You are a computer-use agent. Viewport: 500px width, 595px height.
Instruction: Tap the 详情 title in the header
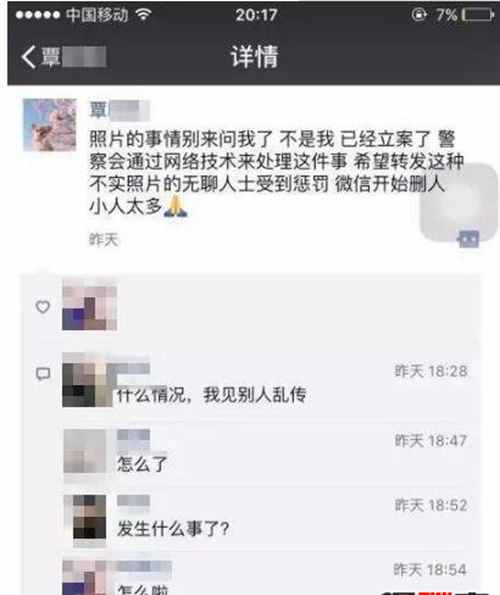255,57
